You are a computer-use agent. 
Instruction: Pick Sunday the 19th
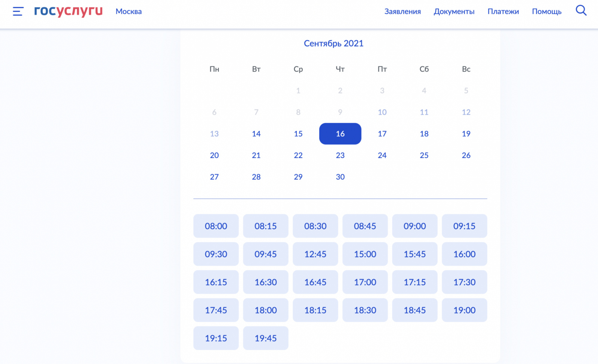(x=466, y=134)
